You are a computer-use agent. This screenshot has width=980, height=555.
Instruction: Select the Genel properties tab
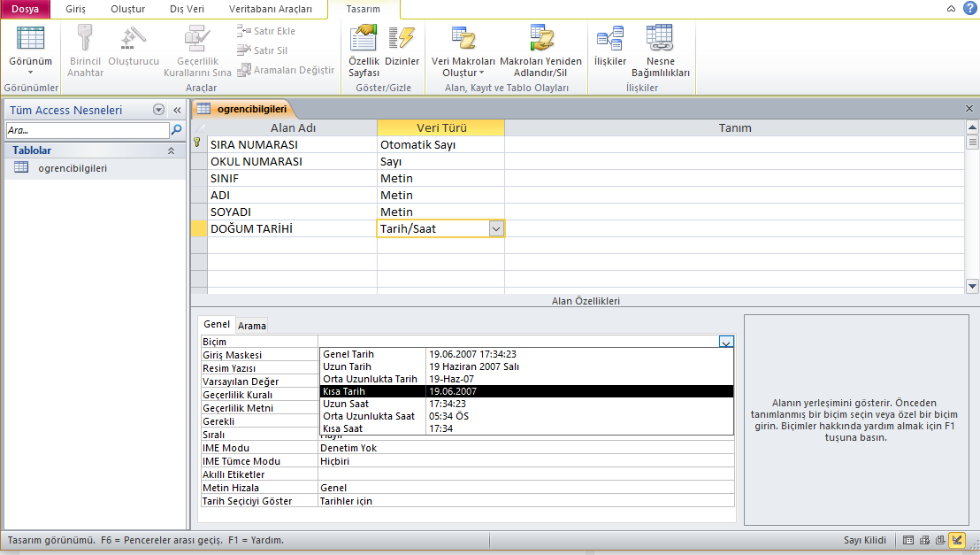click(216, 324)
